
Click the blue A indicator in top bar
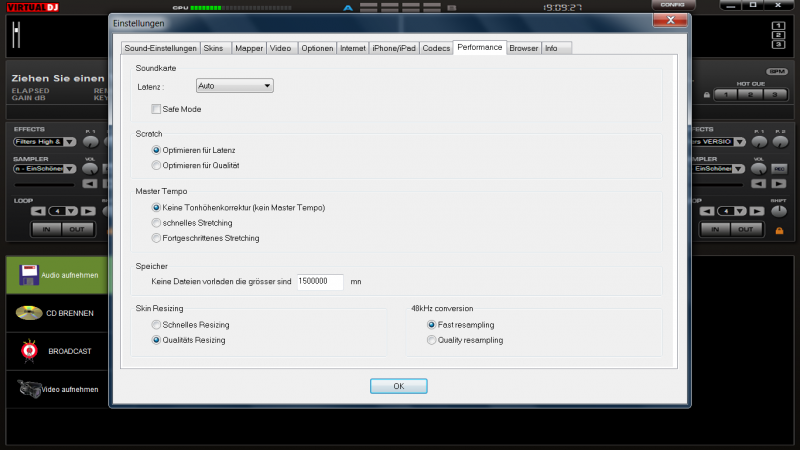pos(348,8)
